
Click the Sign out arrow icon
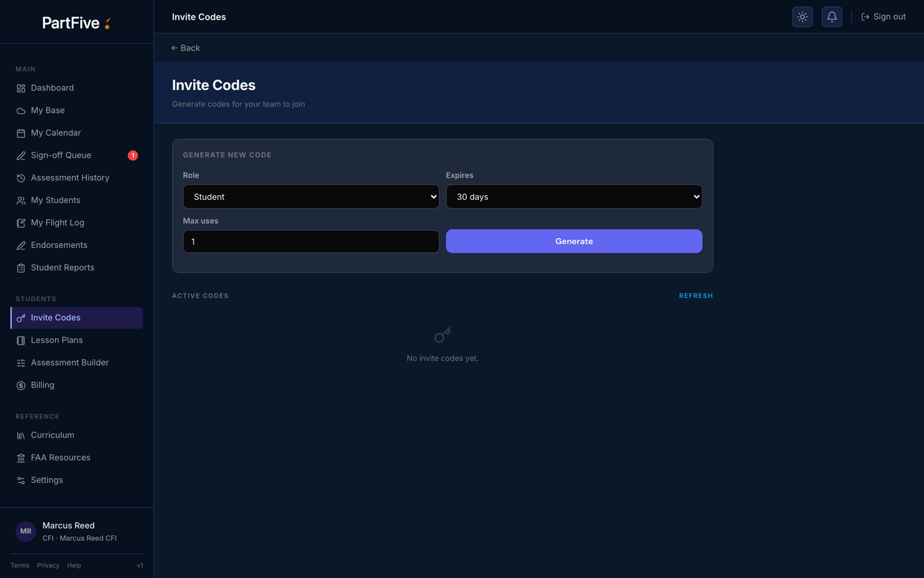coord(865,17)
